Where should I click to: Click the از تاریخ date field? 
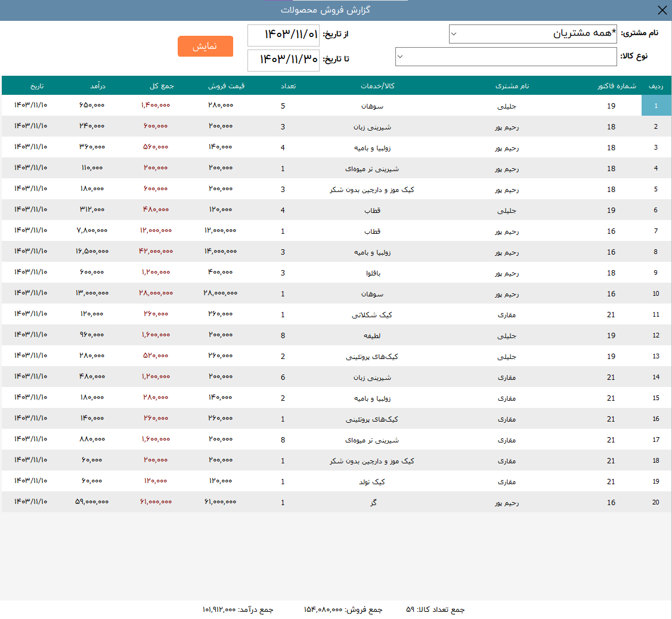pos(283,35)
